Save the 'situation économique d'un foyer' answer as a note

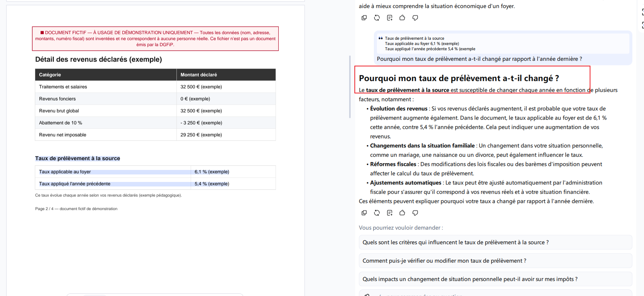390,18
